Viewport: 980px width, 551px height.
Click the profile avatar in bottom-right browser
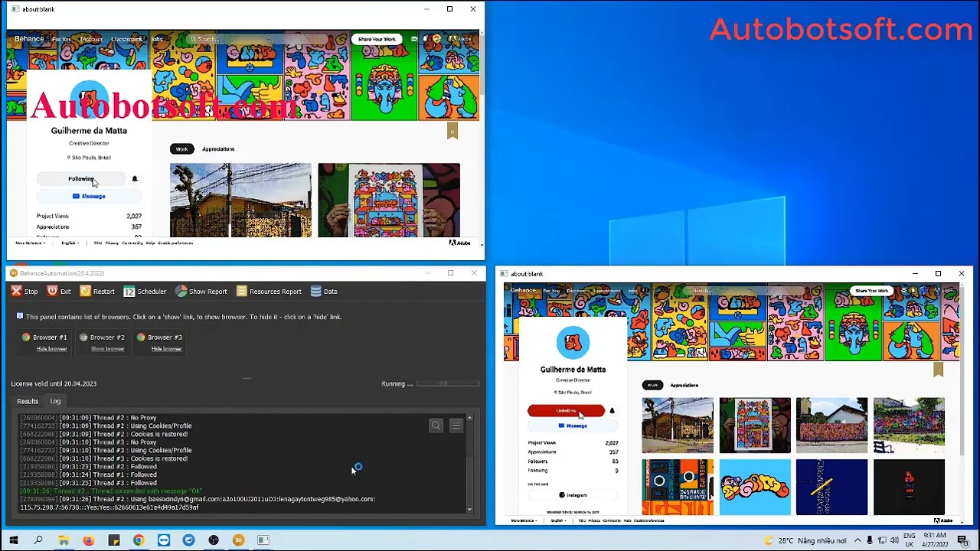573,343
